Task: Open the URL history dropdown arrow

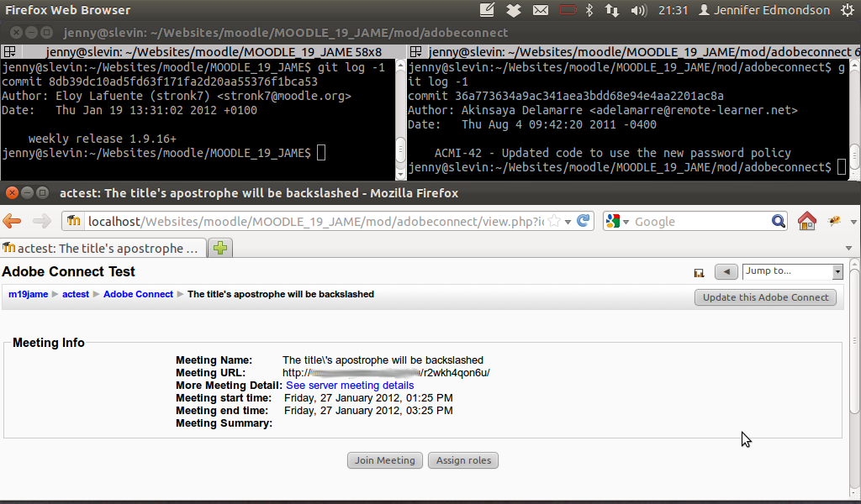Action: point(568,222)
